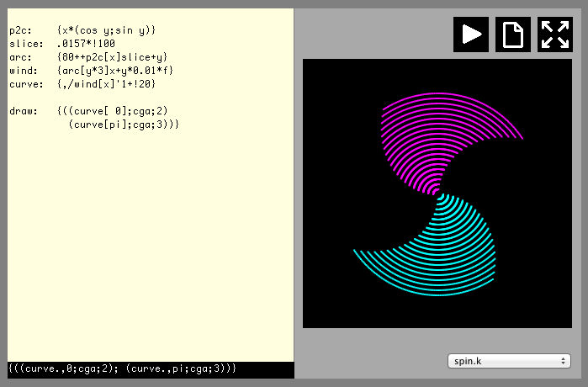Image resolution: width=588 pixels, height=387 pixels.
Task: Toggle fullscreen with the arrows icon
Action: (x=555, y=34)
